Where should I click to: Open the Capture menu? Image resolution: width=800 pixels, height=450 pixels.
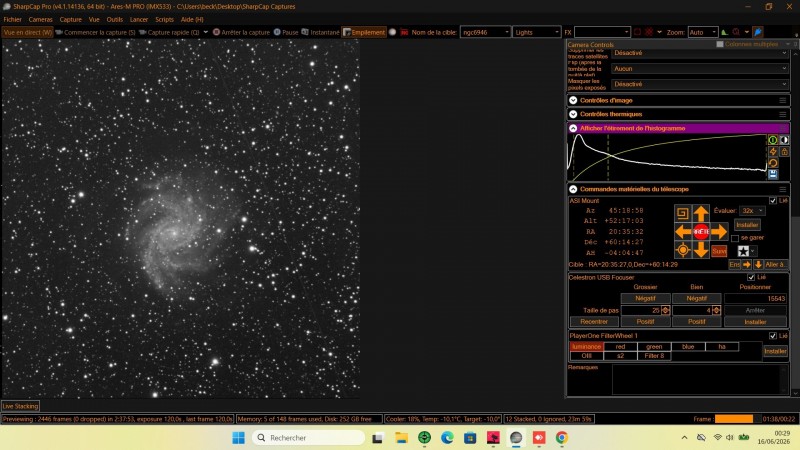(x=70, y=19)
